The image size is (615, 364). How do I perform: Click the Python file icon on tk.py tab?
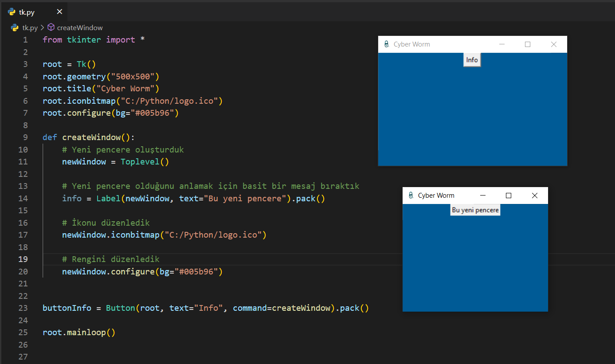[12, 12]
